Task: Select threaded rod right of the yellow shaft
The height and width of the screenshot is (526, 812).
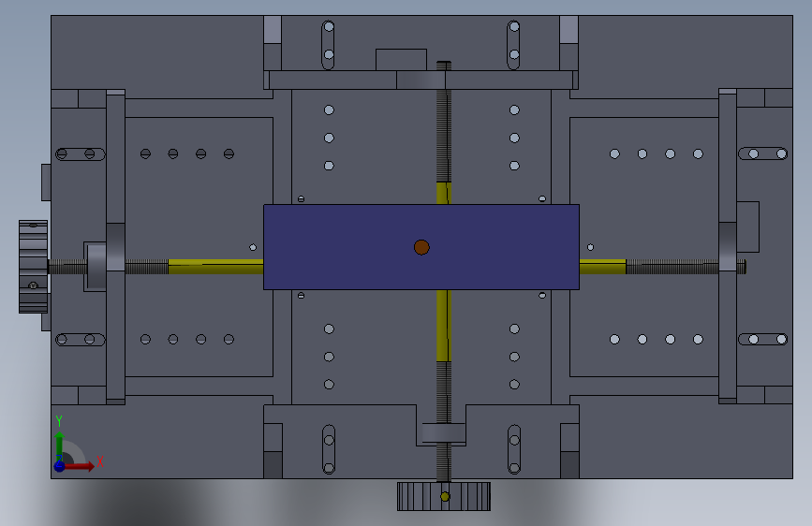Action: pos(672,267)
